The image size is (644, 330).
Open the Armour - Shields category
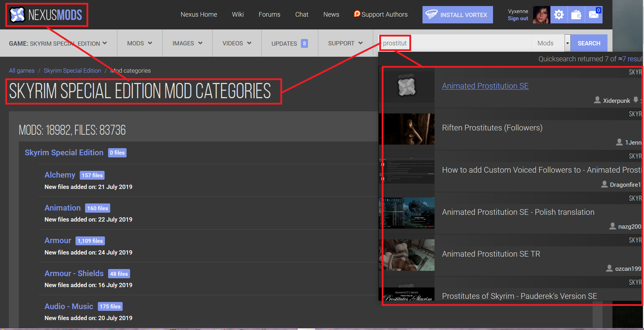[74, 273]
